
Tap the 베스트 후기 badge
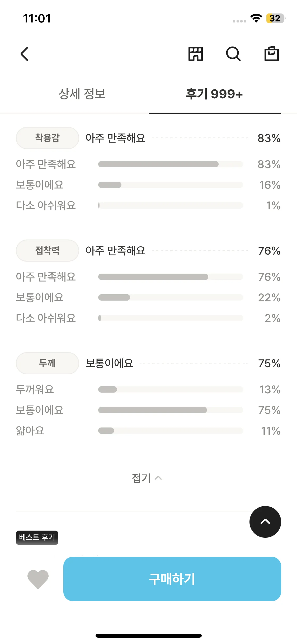point(37,537)
